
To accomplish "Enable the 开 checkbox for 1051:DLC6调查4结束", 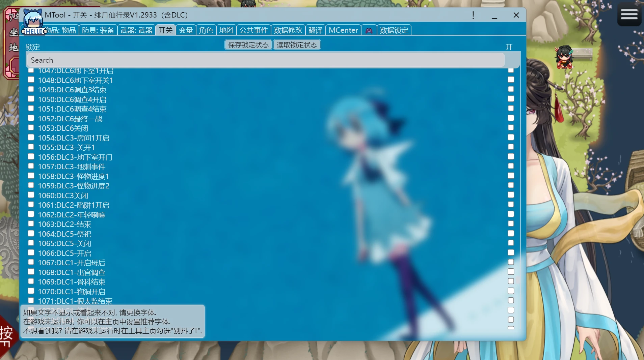I will click(511, 108).
